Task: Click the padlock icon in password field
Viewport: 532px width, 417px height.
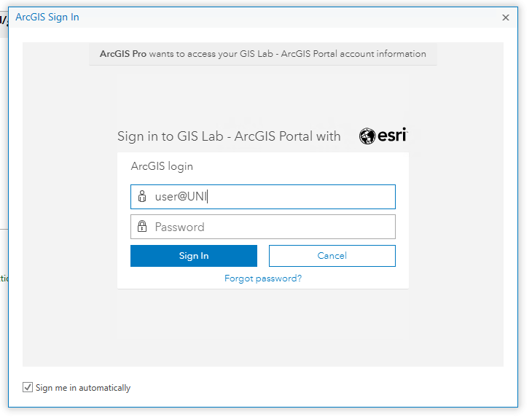Action: 142,227
